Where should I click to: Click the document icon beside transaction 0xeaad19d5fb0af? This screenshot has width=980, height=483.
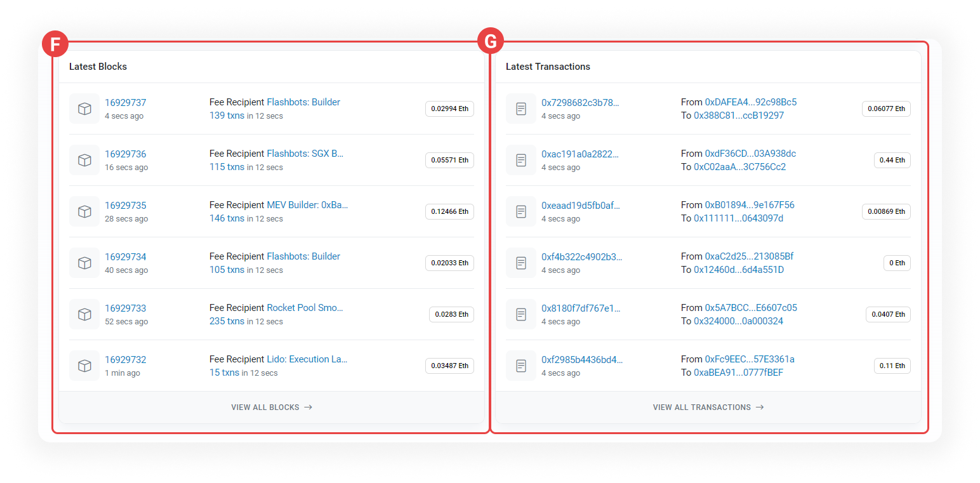point(521,212)
